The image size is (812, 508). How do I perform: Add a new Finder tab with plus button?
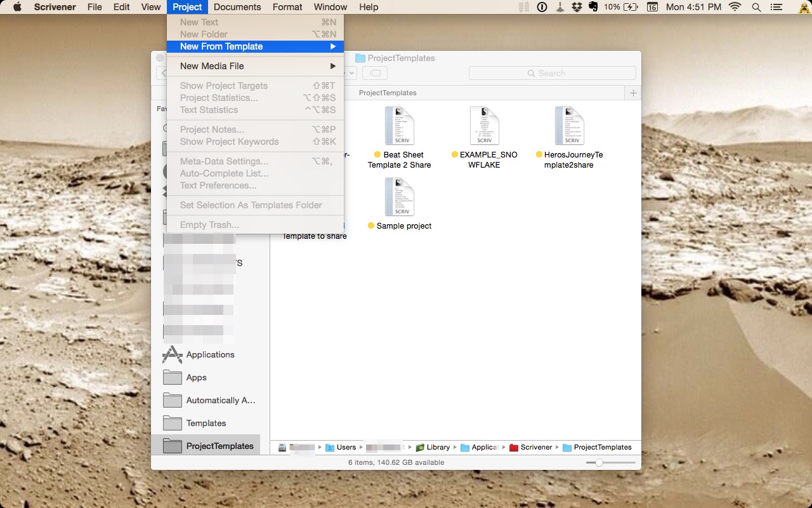click(x=632, y=93)
